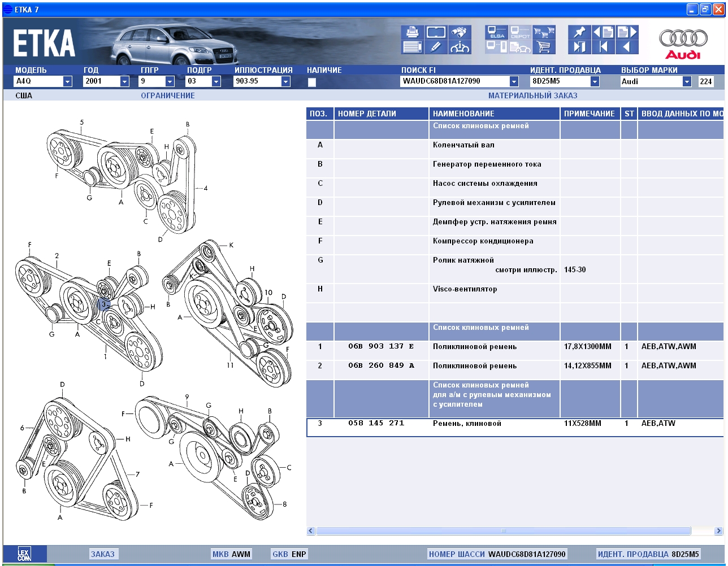Click the ST column header
This screenshot has height=566, width=728.
click(629, 114)
